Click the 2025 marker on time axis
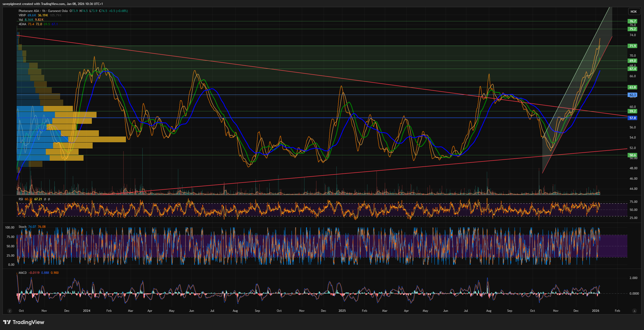The width and height of the screenshot is (644, 330). [x=342, y=311]
